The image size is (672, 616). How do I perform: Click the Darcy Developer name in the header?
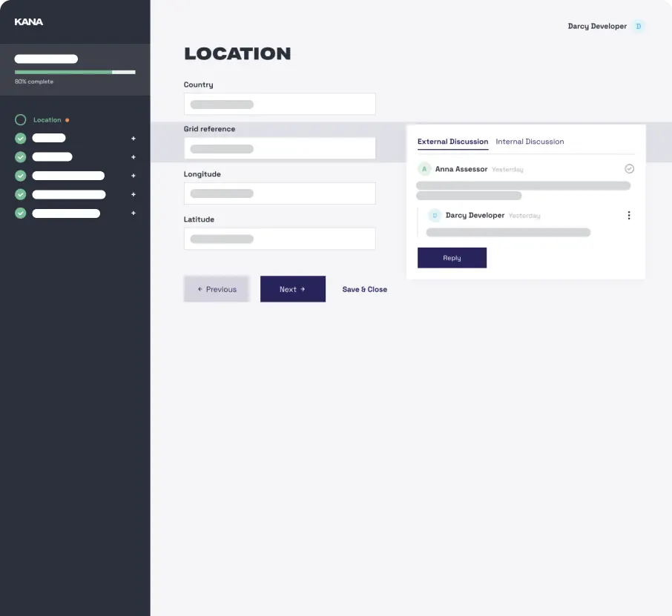pyautogui.click(x=597, y=26)
